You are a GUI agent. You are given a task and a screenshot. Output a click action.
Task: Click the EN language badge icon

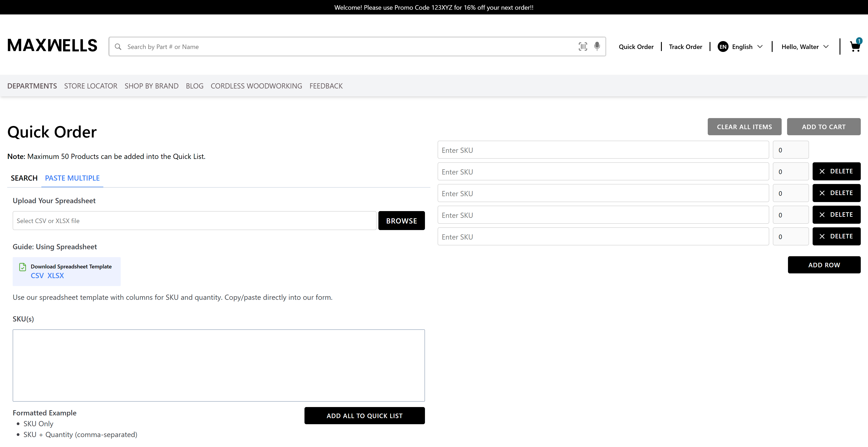[x=723, y=47]
